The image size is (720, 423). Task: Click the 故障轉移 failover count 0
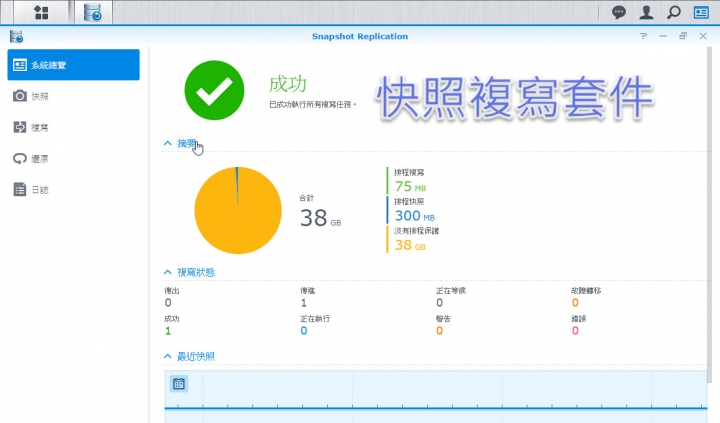(575, 303)
